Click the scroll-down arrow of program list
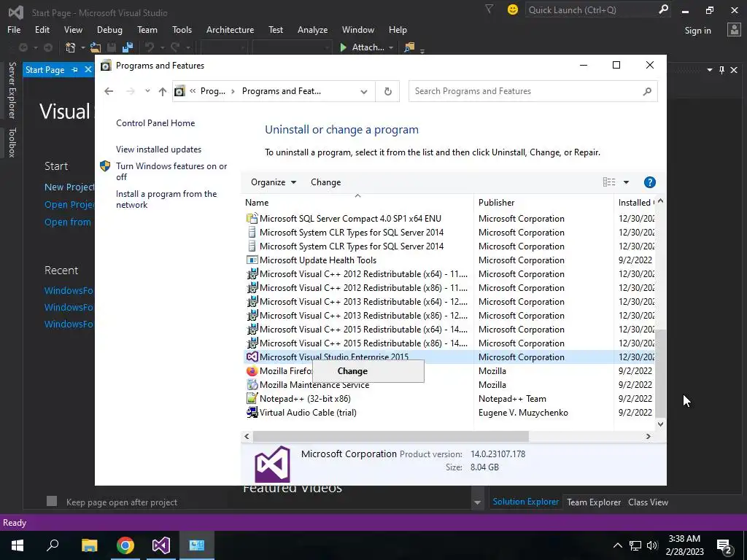This screenshot has height=560, width=747. click(x=660, y=424)
